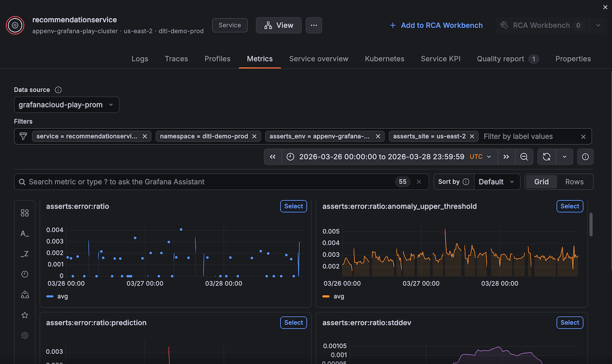
Task: Click inside the metric search field
Action: 204,181
